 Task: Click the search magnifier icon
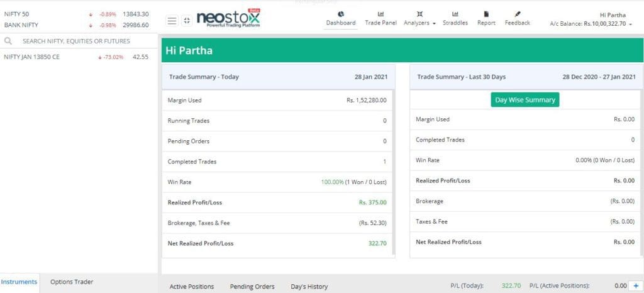click(x=8, y=41)
